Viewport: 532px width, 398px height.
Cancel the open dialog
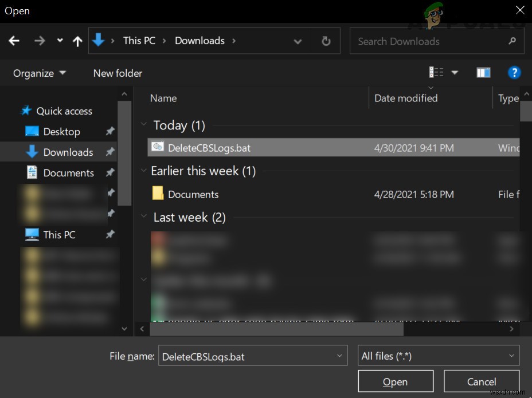click(x=482, y=381)
